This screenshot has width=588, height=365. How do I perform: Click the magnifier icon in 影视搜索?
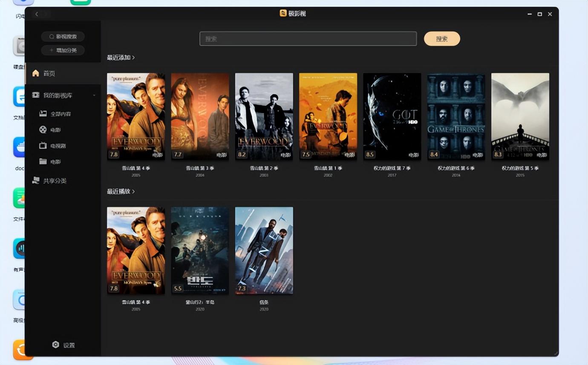tap(52, 37)
